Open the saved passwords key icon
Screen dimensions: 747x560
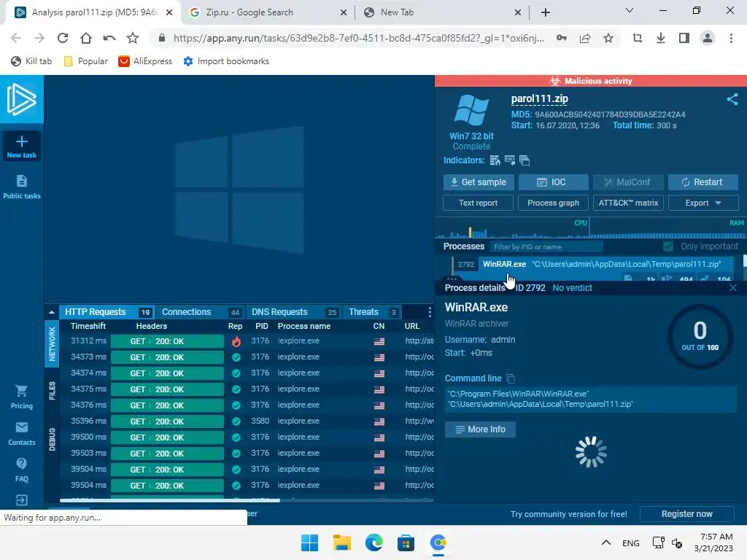562,38
